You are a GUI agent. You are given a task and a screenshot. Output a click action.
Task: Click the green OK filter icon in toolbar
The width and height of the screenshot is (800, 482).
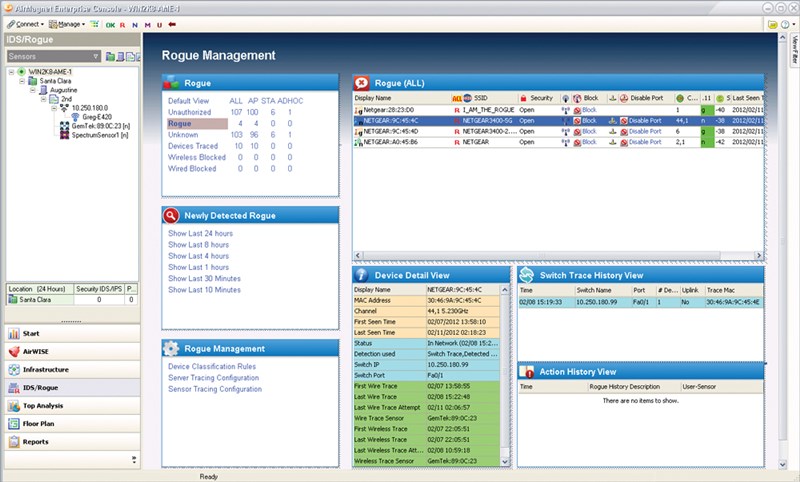[109, 23]
